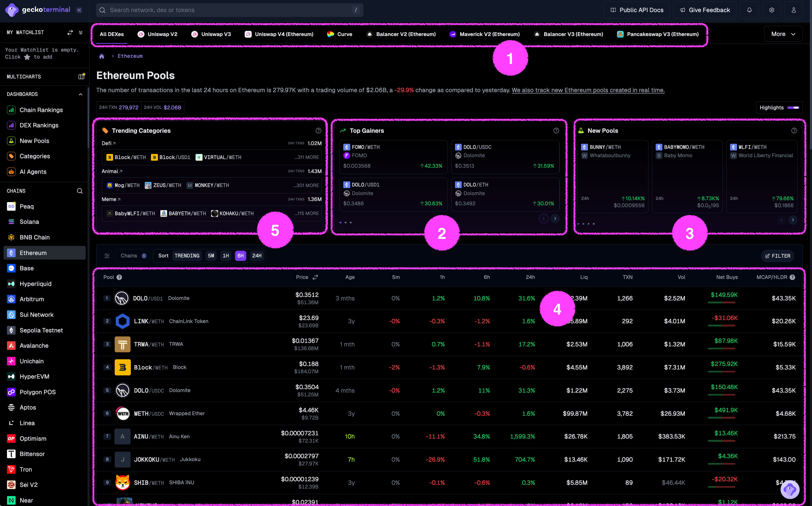Screen dimensions: 812x506
Task: Go to next New Pools page
Action: 793,220
